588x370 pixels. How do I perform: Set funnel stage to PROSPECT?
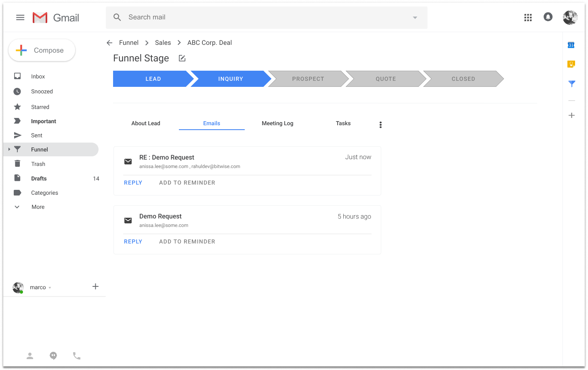308,79
